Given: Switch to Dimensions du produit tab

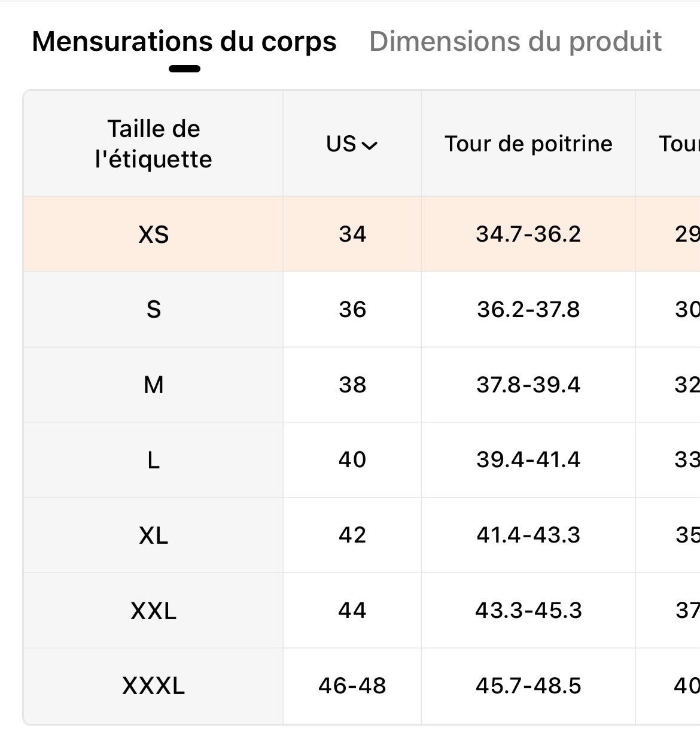Looking at the screenshot, I should tap(515, 41).
